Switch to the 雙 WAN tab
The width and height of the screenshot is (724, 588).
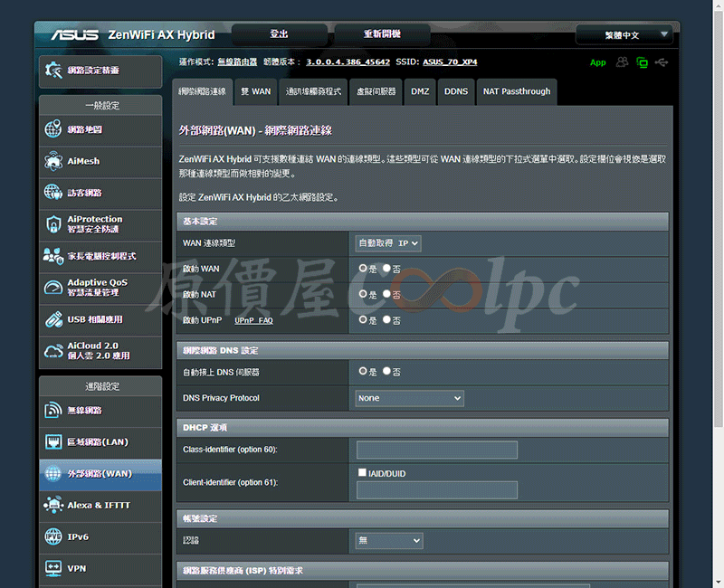[256, 92]
